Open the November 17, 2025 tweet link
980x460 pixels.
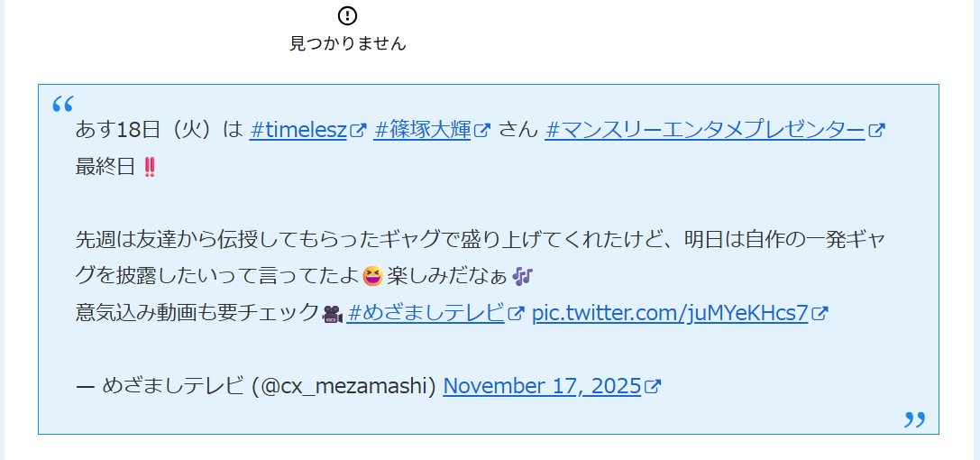pos(542,386)
